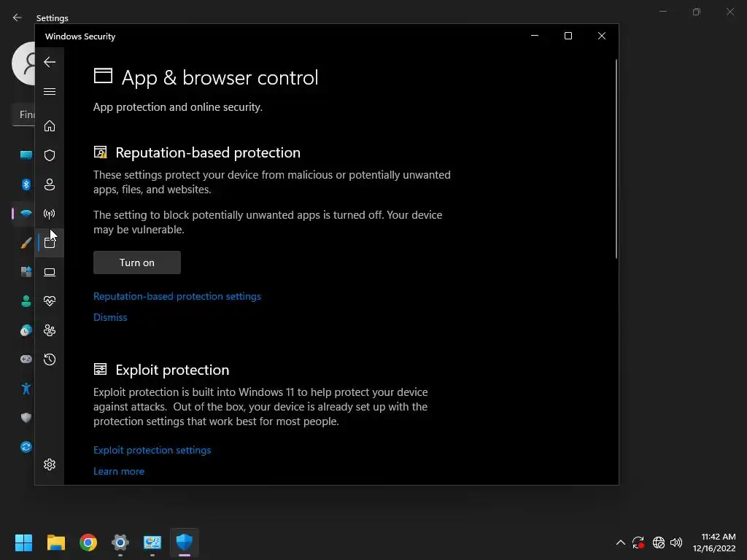Image resolution: width=747 pixels, height=560 pixels.
Task: Open the clock and date flyout
Action: pyautogui.click(x=713, y=542)
